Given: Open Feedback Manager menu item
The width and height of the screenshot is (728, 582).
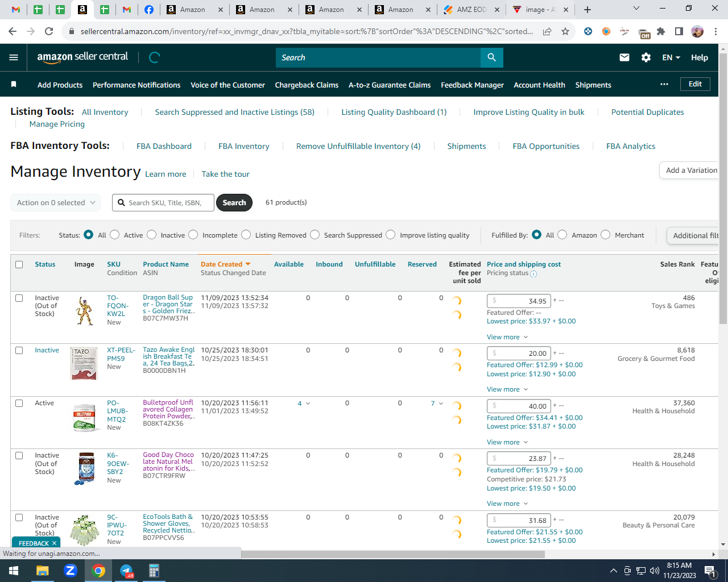Looking at the screenshot, I should pyautogui.click(x=472, y=85).
